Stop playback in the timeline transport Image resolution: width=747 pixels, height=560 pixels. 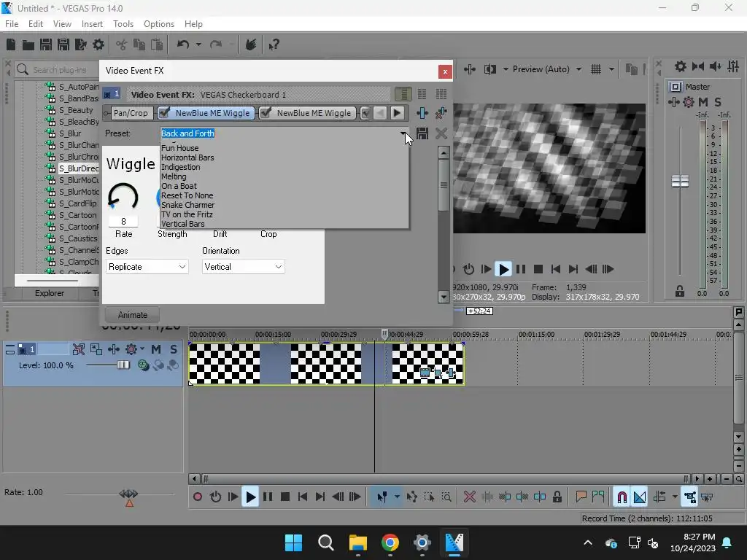pos(285,497)
